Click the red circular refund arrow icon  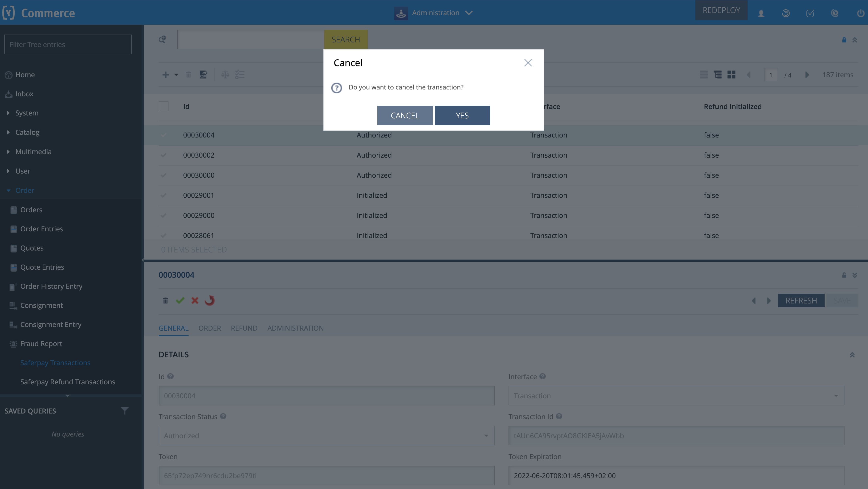(x=210, y=301)
